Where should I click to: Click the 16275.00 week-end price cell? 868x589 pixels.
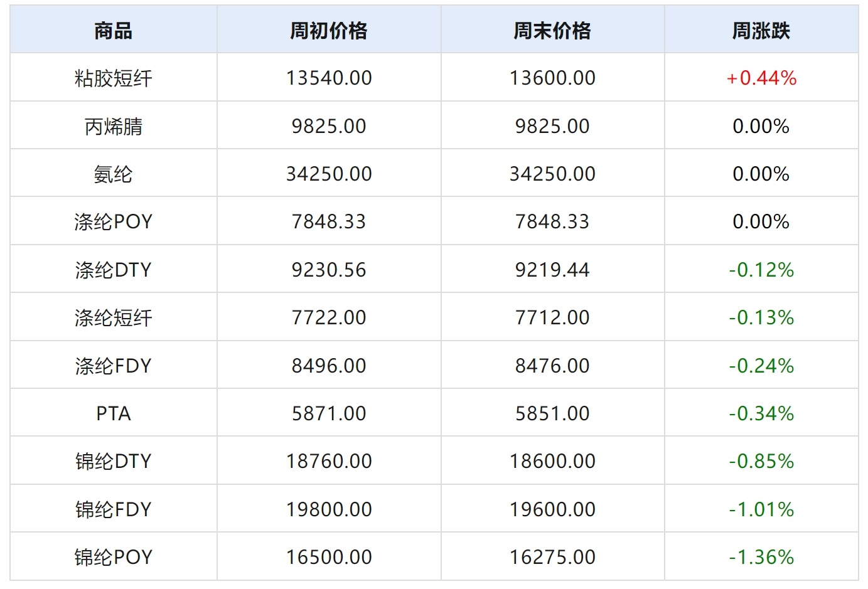[x=552, y=557]
